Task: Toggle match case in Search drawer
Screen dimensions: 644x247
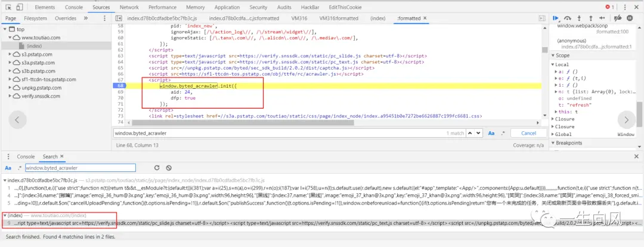Action: [x=8, y=168]
